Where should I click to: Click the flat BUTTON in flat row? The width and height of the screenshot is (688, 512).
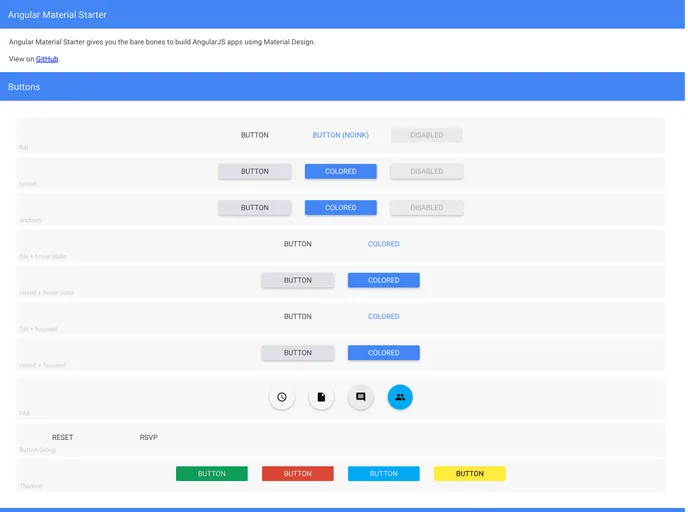(254, 135)
